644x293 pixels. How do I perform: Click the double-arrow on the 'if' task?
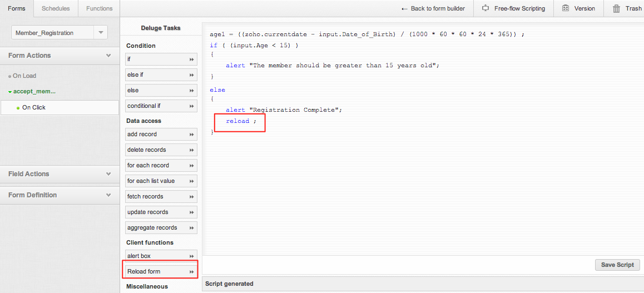(191, 59)
